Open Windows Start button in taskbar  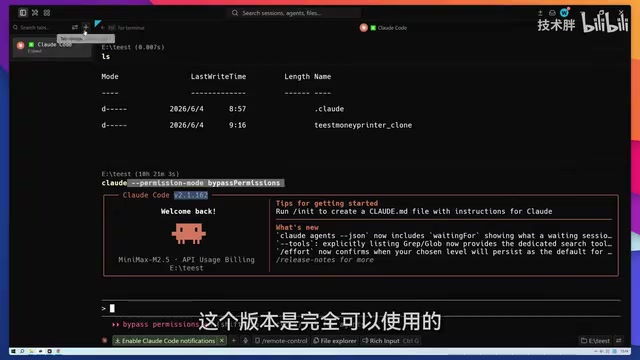coord(13,351)
